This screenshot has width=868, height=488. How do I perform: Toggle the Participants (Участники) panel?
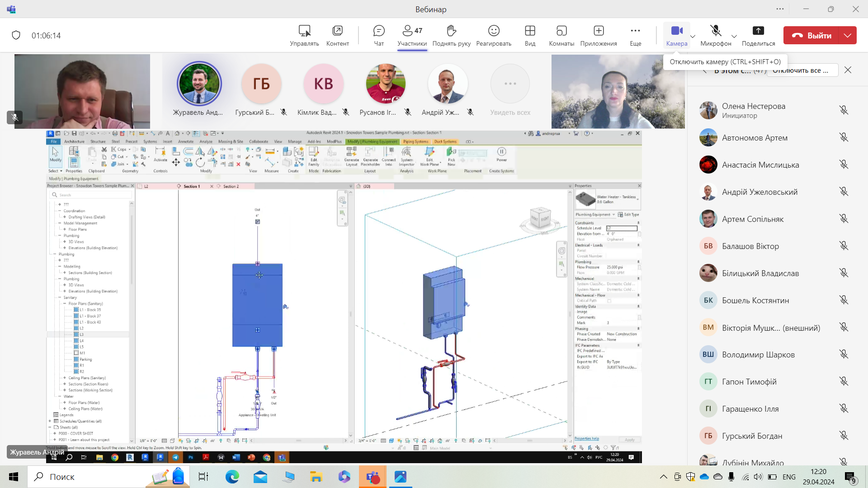click(x=412, y=35)
